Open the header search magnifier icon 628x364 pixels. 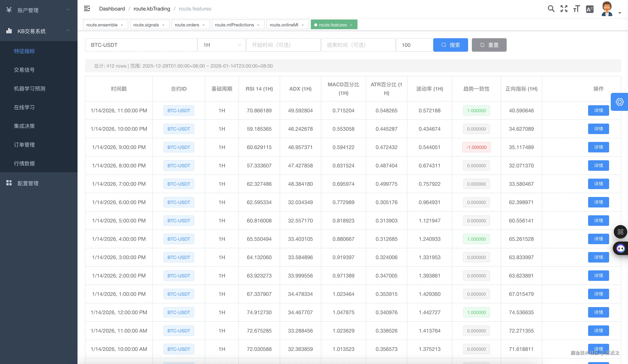click(x=551, y=9)
